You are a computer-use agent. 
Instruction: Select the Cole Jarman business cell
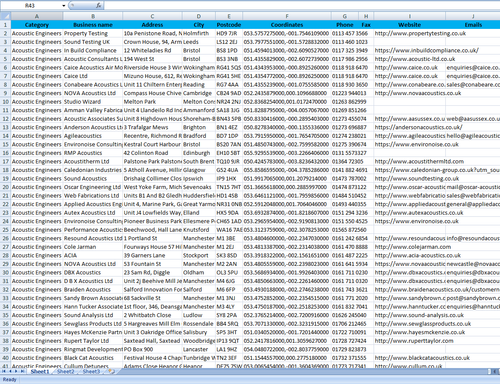(93, 247)
